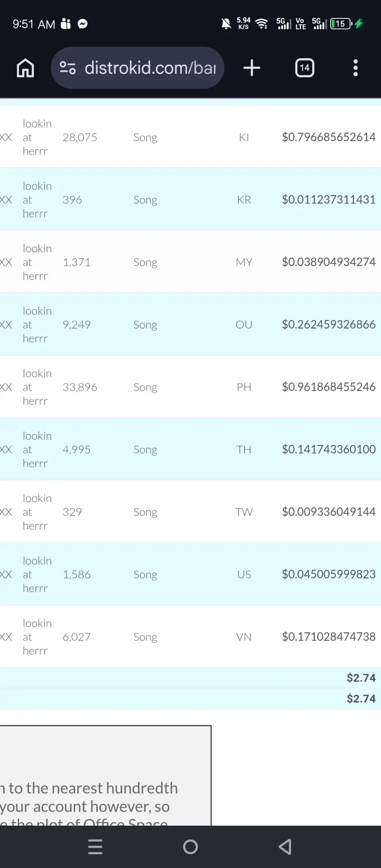Tap the Android recent apps button
Viewport: 381px width, 868px height.
click(x=95, y=847)
